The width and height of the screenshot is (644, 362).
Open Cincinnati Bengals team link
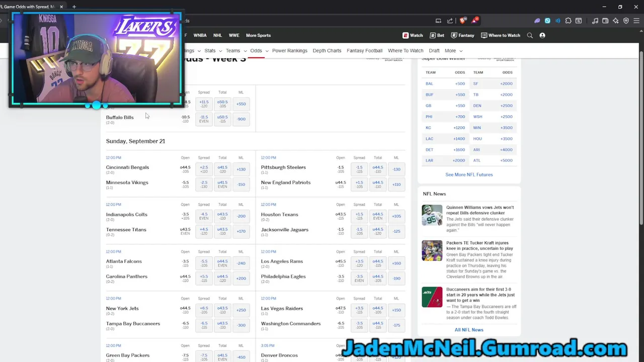pos(127,167)
